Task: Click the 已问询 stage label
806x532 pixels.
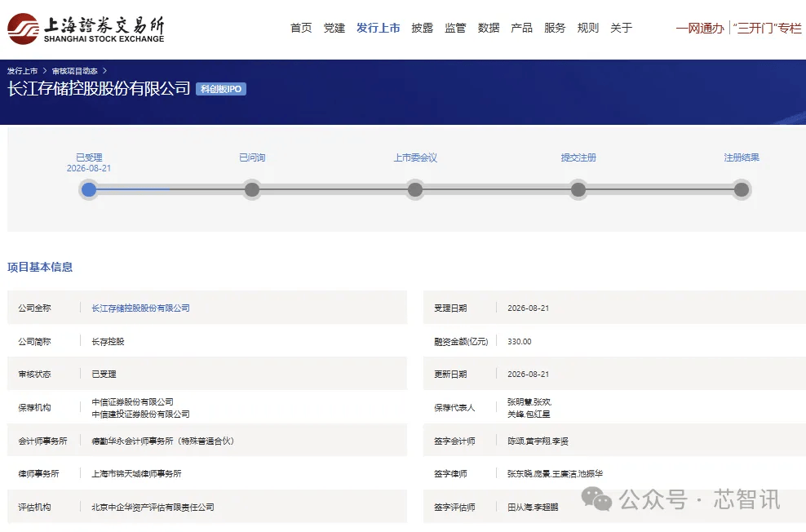Action: [x=252, y=157]
